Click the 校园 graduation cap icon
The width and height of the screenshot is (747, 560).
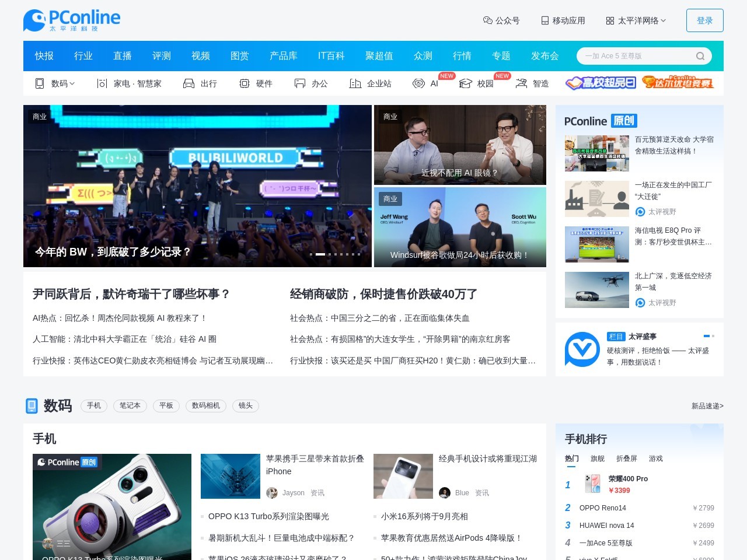[x=465, y=83]
